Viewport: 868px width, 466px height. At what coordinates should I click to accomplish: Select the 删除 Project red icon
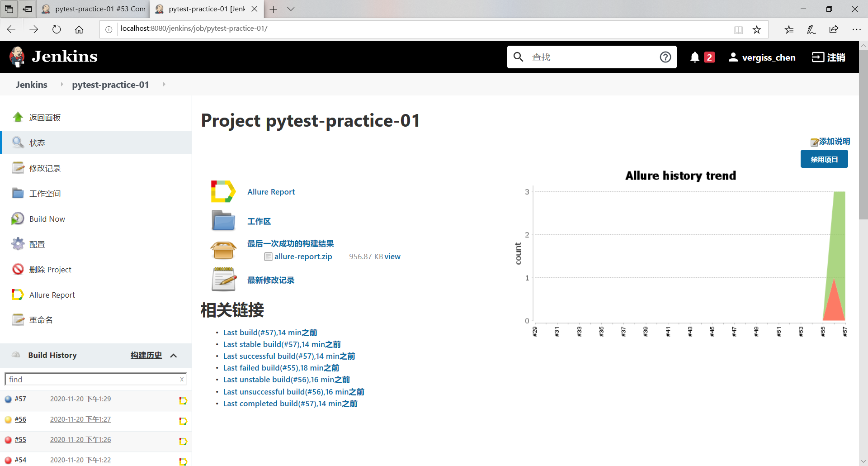[18, 269]
